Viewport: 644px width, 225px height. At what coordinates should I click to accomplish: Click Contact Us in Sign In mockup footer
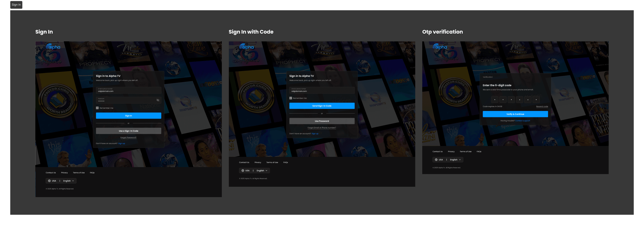tap(51, 173)
